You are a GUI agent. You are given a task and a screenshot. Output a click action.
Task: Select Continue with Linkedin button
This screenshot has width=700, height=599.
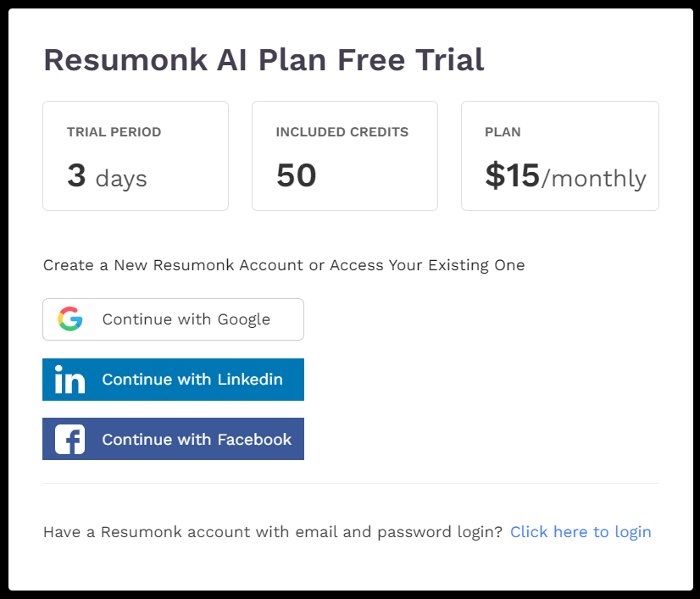173,380
